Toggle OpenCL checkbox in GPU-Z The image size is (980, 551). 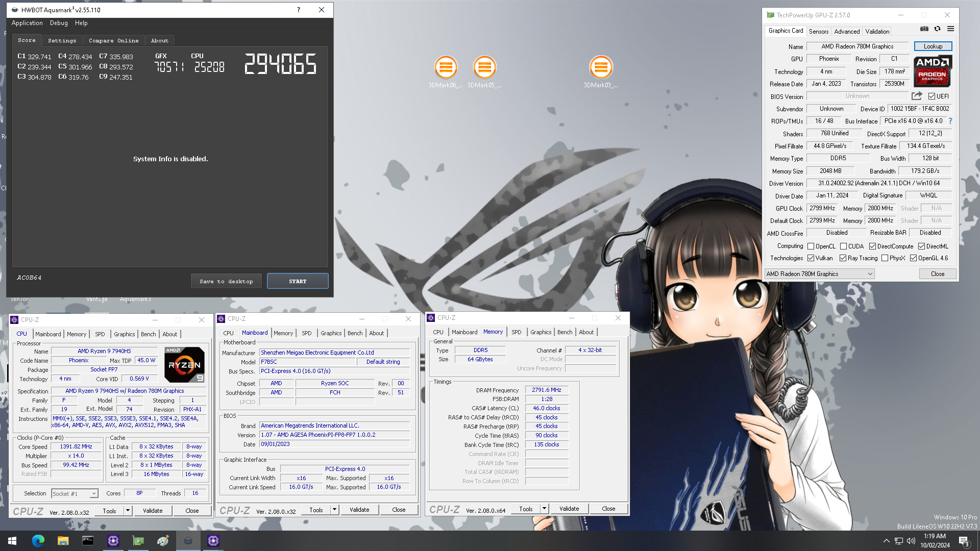pyautogui.click(x=811, y=246)
